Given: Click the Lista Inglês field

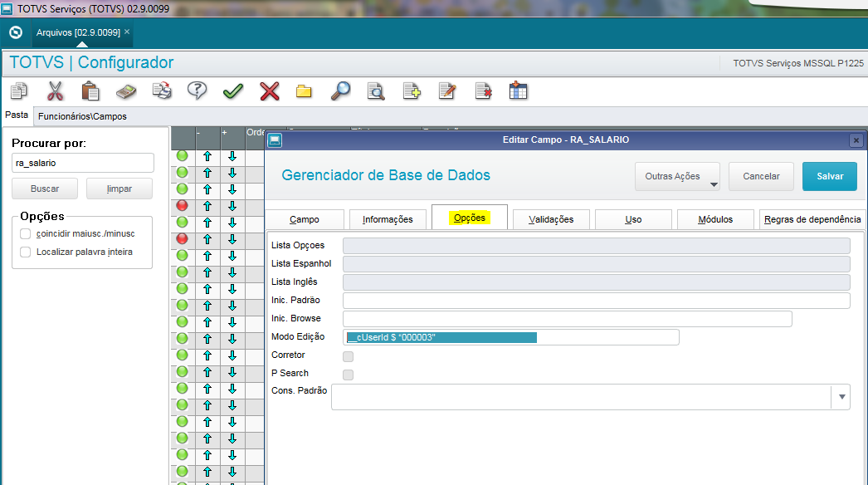Looking at the screenshot, I should pos(596,282).
